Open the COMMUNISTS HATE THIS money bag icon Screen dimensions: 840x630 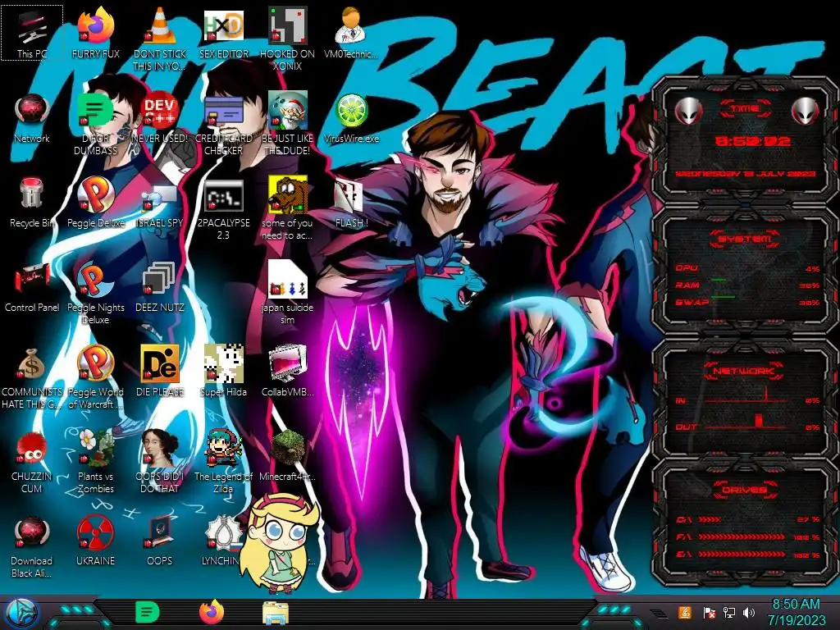click(x=32, y=378)
